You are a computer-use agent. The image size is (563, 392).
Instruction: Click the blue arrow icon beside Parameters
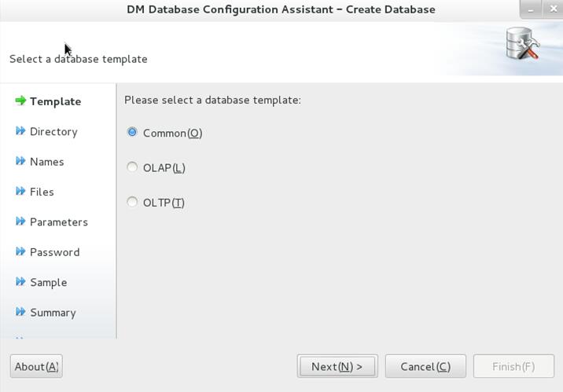tap(20, 222)
